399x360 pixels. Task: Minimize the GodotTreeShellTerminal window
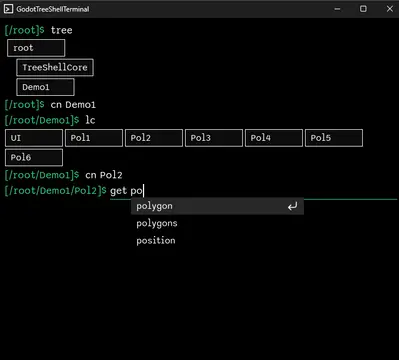pyautogui.click(x=337, y=9)
